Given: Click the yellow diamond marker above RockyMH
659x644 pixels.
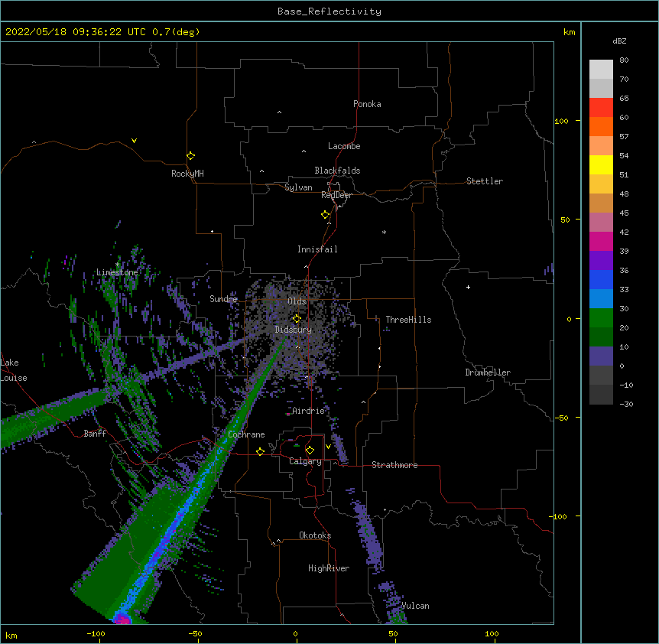Looking at the screenshot, I should click(x=190, y=156).
